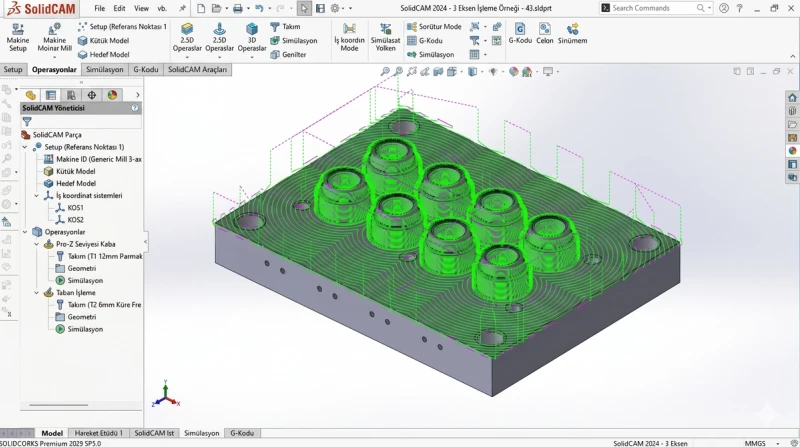The width and height of the screenshot is (800, 447).
Task: Collapse the ribbon with the up chevron
Action: [x=792, y=56]
